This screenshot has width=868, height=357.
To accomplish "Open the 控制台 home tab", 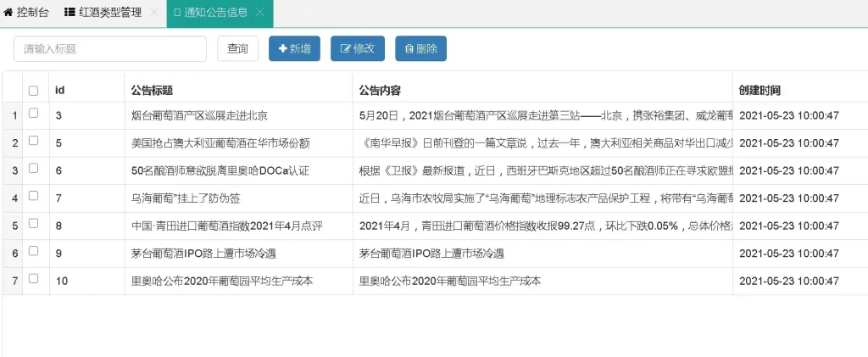I will 26,12.
